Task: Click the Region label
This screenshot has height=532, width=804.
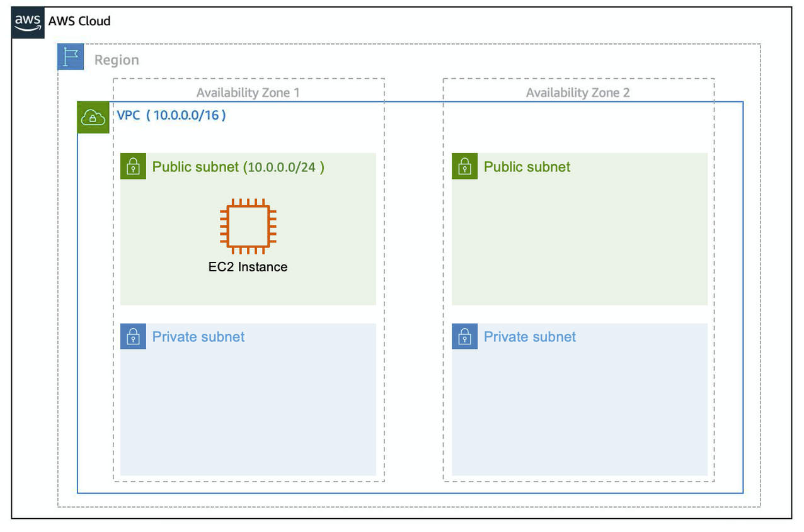Action: (x=117, y=60)
